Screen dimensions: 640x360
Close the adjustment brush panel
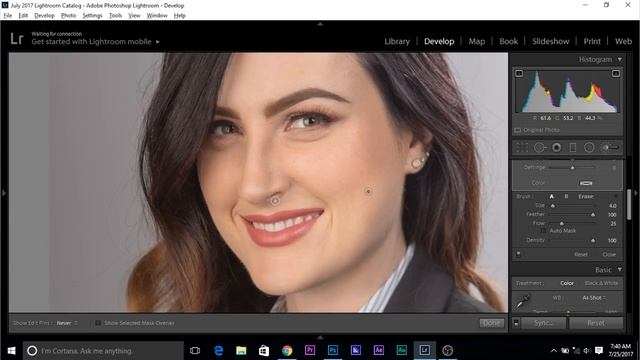pos(609,254)
